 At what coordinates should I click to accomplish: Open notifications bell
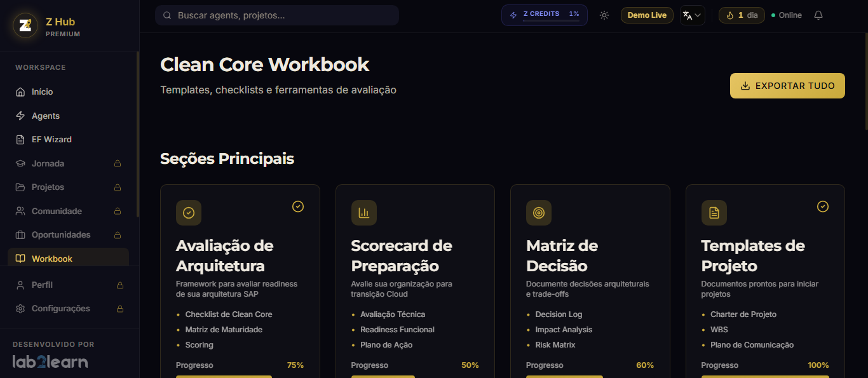point(818,15)
